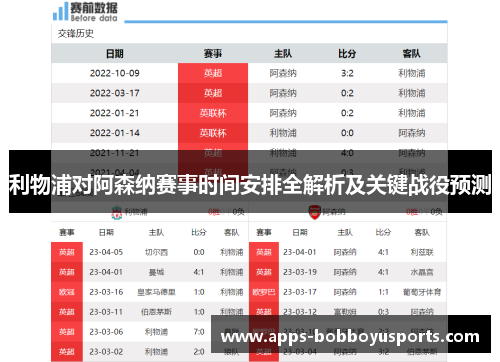Click the red 欧罗巴 cell for 23-03-17
The height and width of the screenshot is (362, 500).
click(264, 292)
